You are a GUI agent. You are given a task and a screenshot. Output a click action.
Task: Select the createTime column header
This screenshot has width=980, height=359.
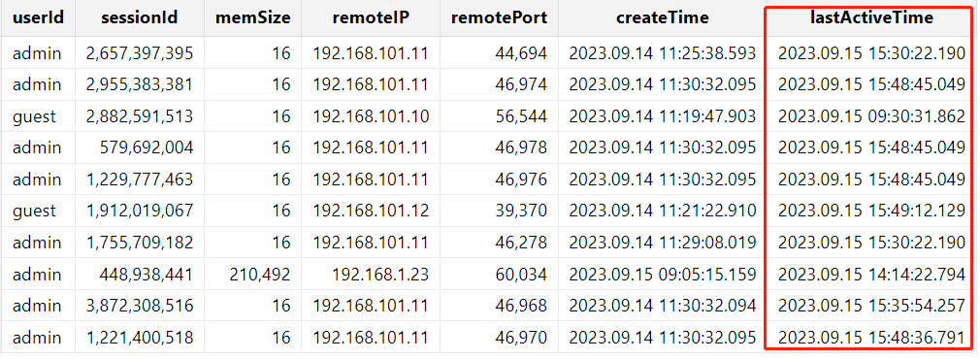(x=663, y=18)
